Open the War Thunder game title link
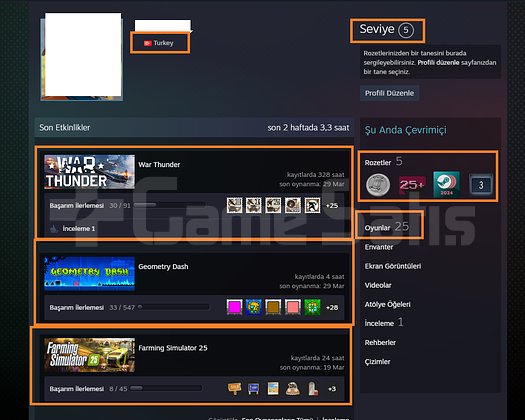The image size is (525, 420). 159,165
